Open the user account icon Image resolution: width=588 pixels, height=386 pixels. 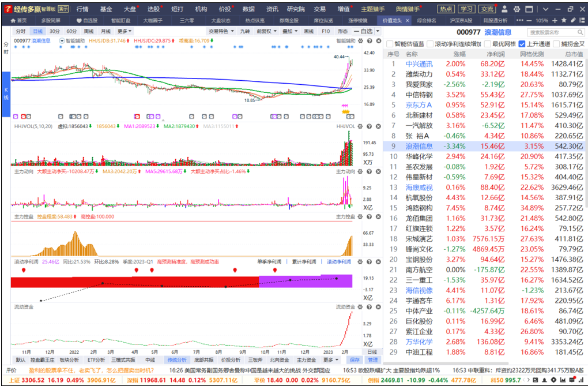pyautogui.click(x=505, y=9)
